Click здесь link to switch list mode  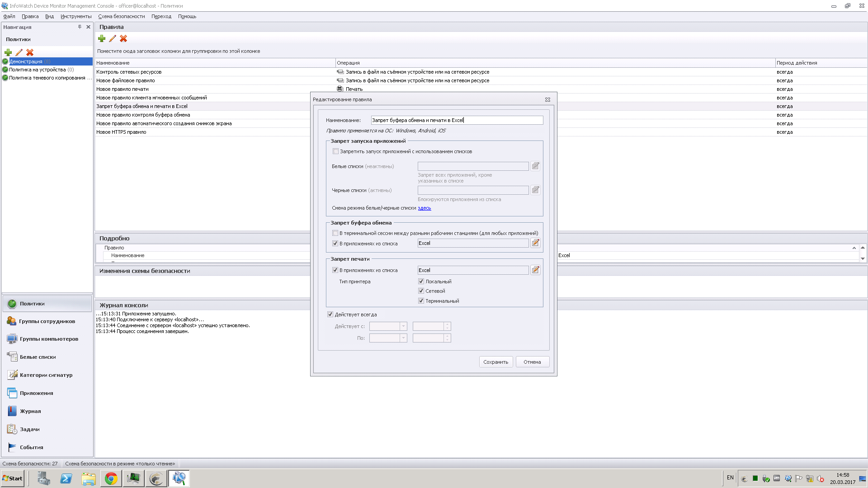pos(424,208)
